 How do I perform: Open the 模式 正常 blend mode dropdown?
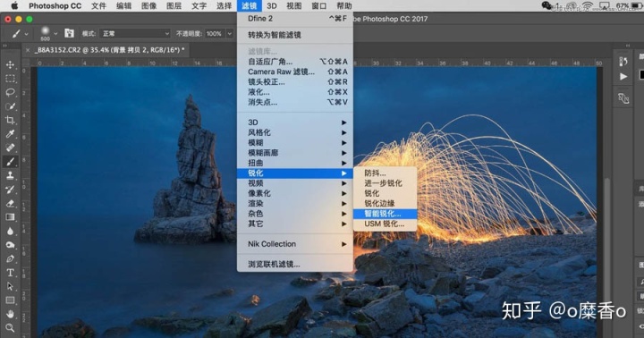135,34
